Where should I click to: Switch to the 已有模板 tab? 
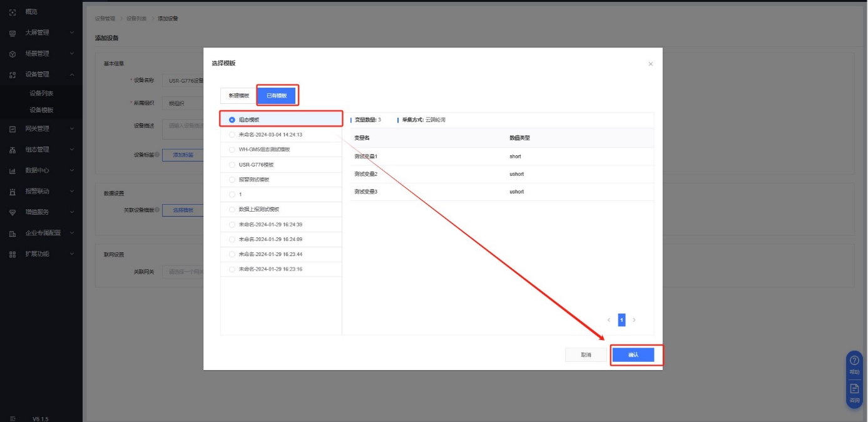[277, 96]
